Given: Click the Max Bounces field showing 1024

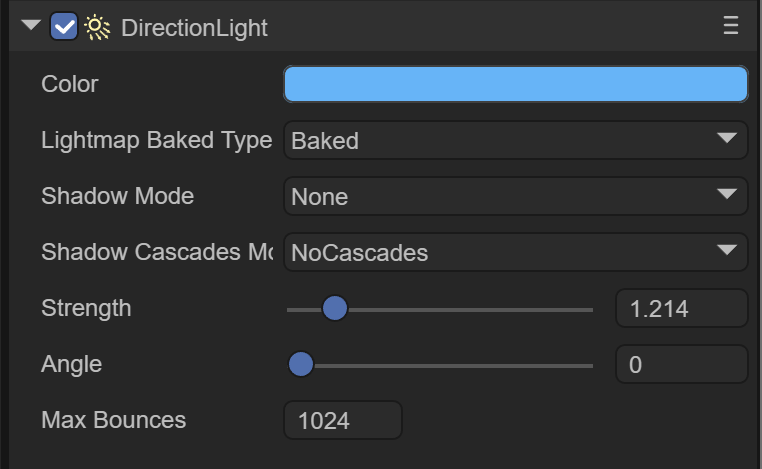Looking at the screenshot, I should pyautogui.click(x=343, y=421).
